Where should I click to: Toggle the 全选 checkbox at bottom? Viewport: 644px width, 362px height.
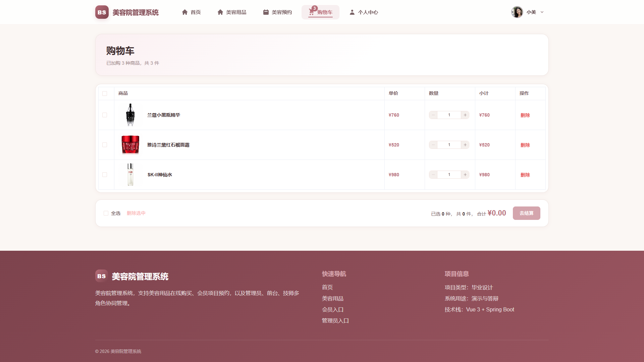(106, 213)
